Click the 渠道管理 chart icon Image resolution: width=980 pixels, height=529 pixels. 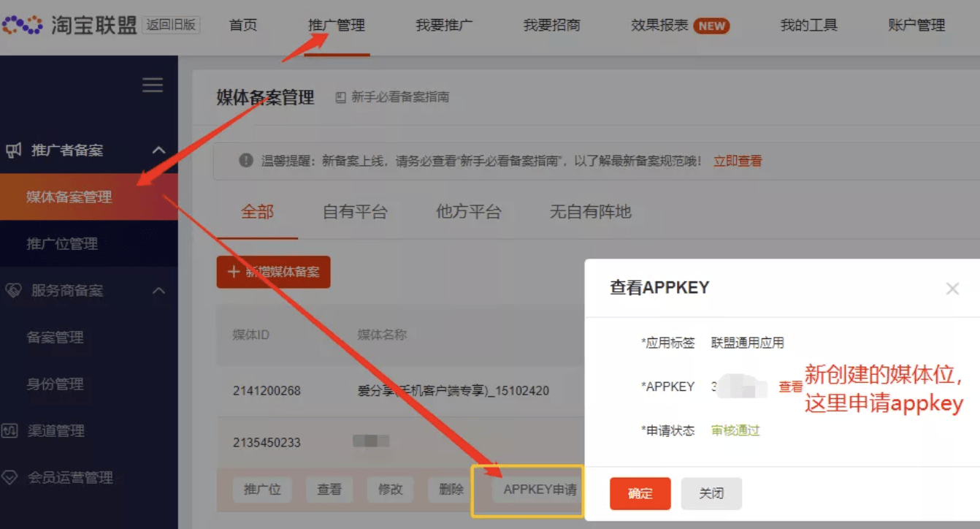[x=10, y=430]
